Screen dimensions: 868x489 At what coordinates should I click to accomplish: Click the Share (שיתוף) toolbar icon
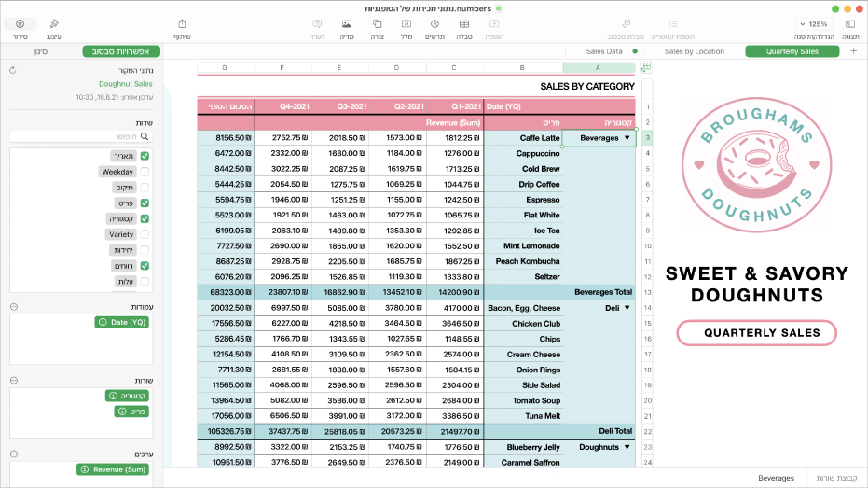pos(182,24)
